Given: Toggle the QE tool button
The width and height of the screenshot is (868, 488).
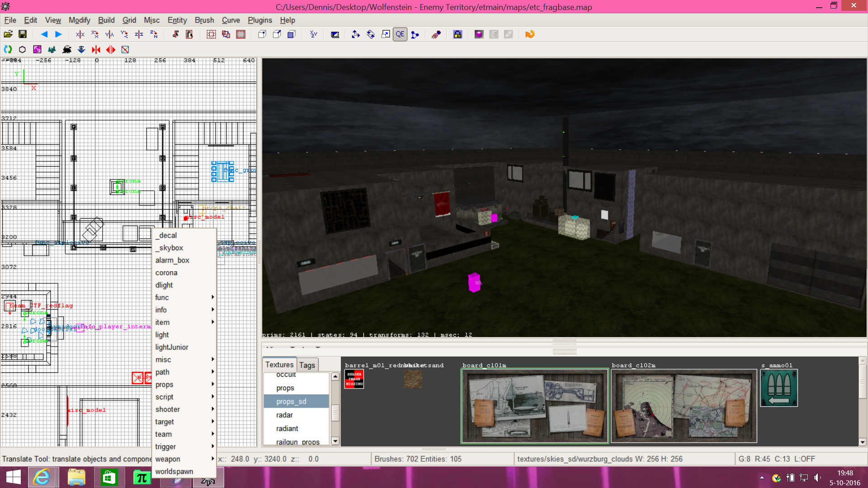Looking at the screenshot, I should coord(400,34).
